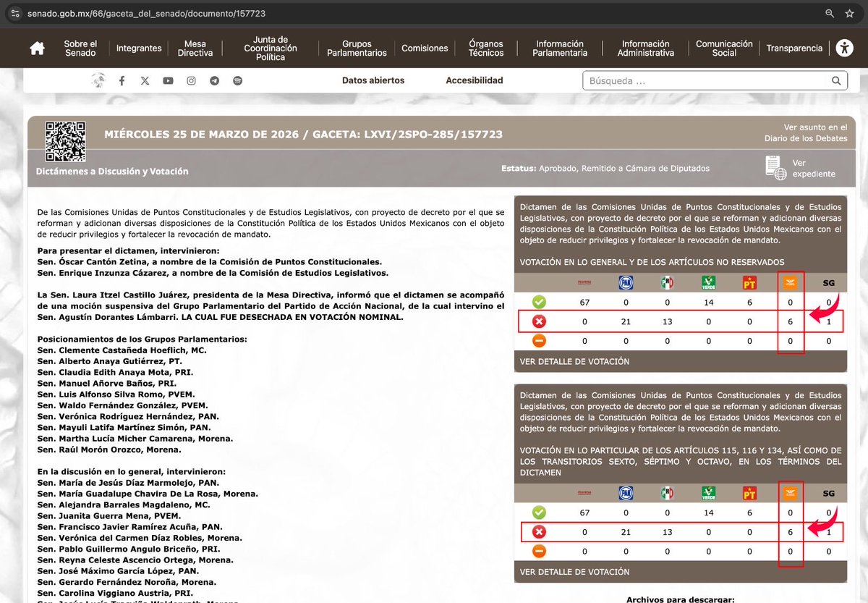This screenshot has width=868, height=603.
Task: Open the accessibility figure icon in the navbar
Action: click(844, 48)
